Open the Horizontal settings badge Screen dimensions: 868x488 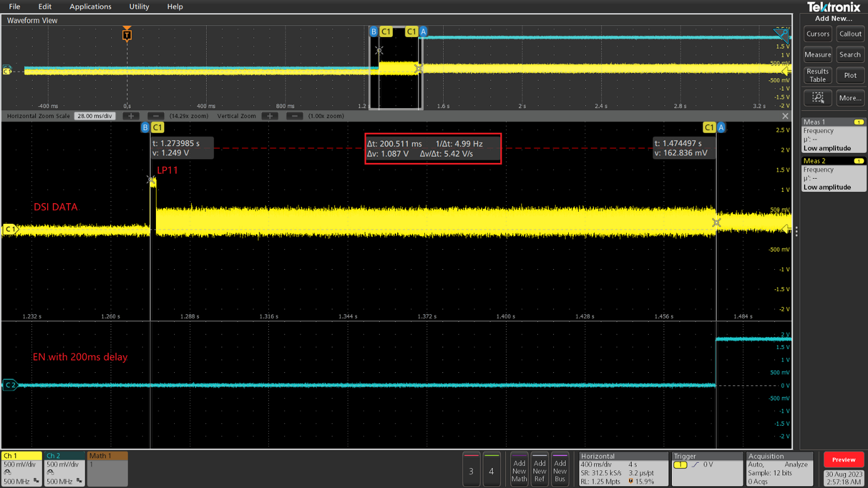click(x=624, y=469)
